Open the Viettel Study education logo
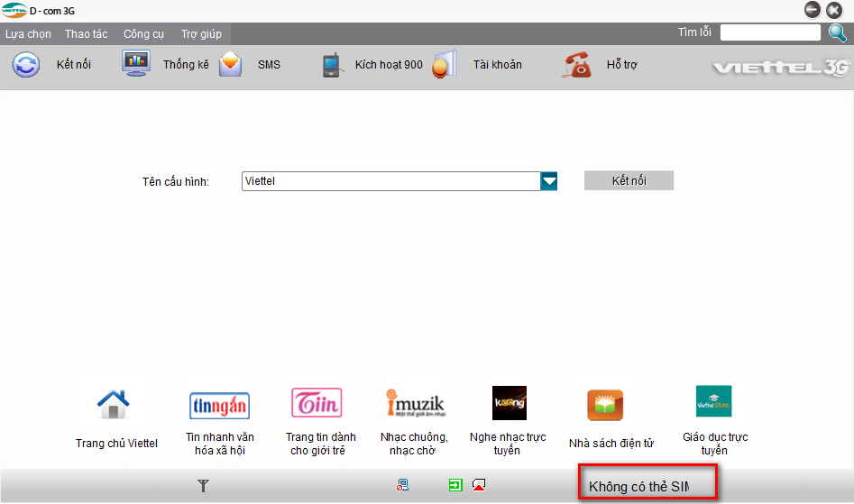This screenshot has width=854, height=504. click(x=713, y=401)
